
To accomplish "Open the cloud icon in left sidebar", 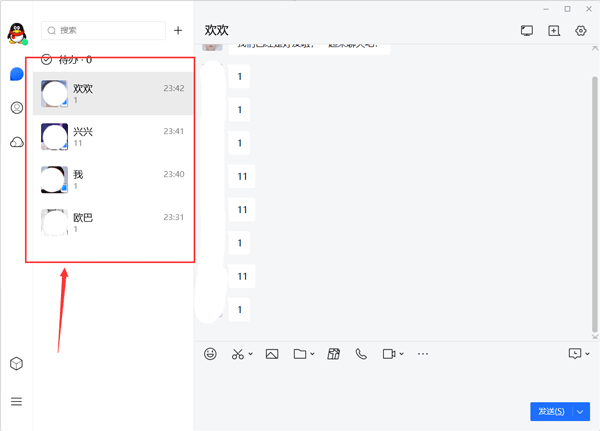I will pos(16,143).
